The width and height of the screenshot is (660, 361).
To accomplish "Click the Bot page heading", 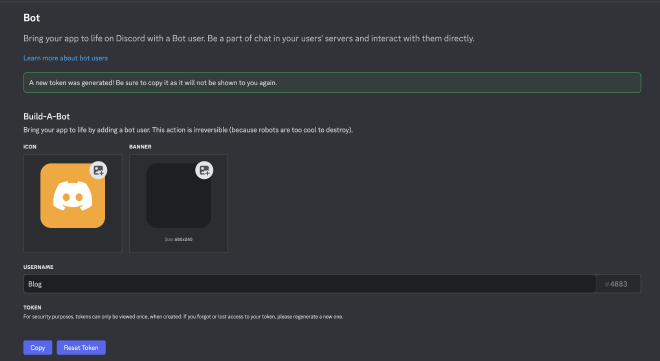I will pyautogui.click(x=32, y=18).
